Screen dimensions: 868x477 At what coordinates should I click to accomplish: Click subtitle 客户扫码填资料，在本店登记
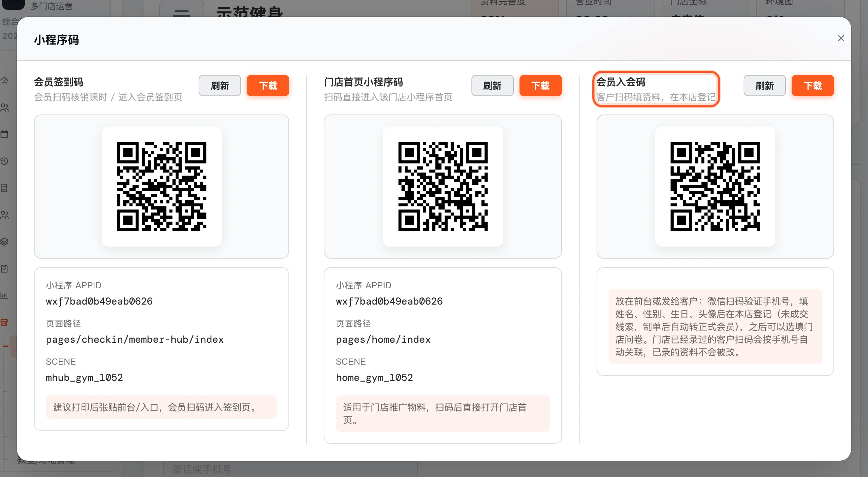[x=656, y=97]
